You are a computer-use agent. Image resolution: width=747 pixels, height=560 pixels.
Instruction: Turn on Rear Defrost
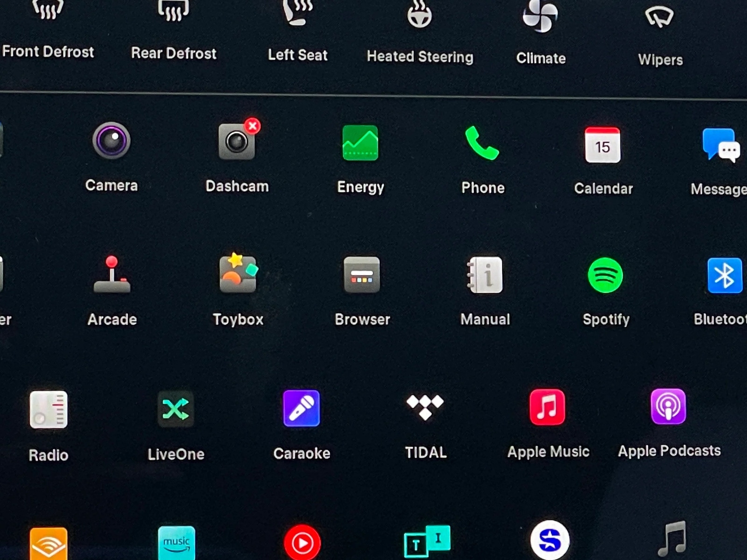point(174,30)
